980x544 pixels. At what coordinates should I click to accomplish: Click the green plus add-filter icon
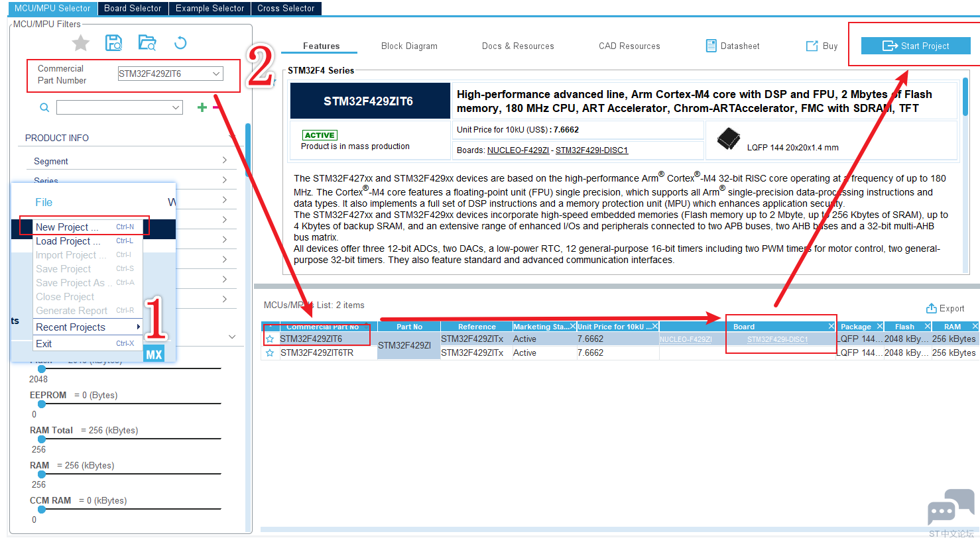pyautogui.click(x=202, y=107)
